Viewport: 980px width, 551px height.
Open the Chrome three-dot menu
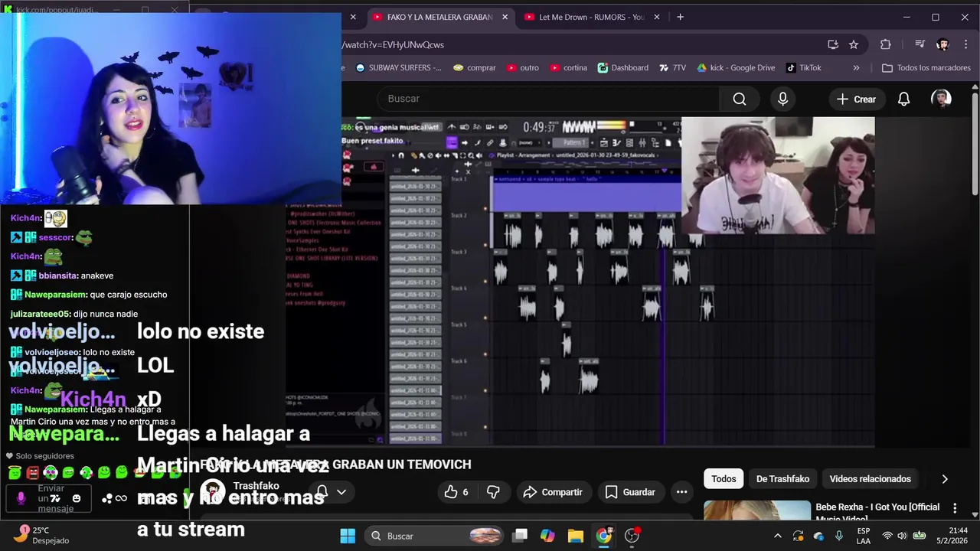coord(966,44)
